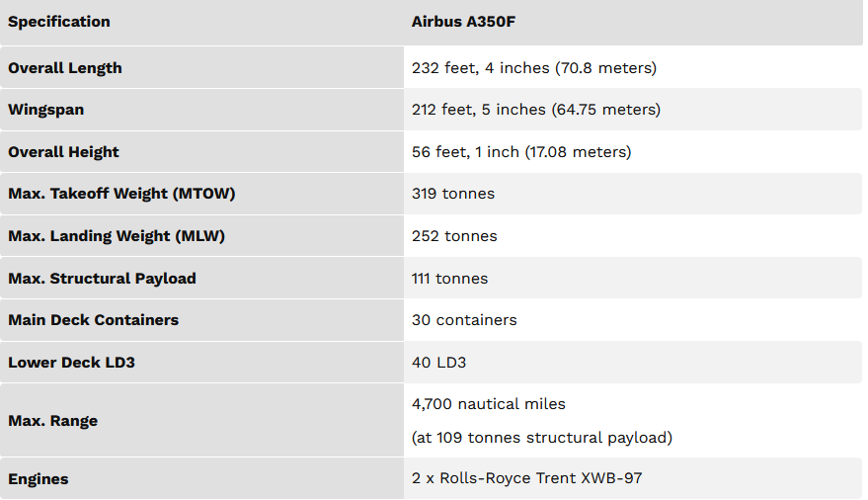
Task: Click the 232 feet, 4 inches value
Action: pyautogui.click(x=534, y=68)
